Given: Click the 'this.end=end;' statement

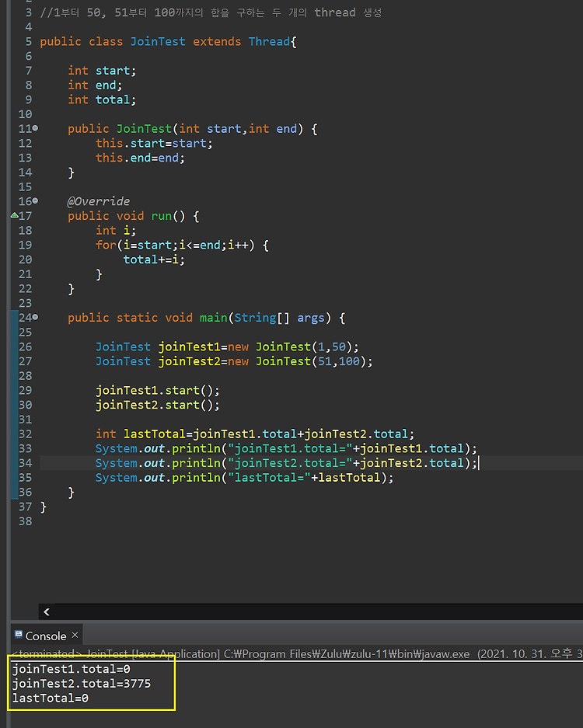Looking at the screenshot, I should pos(140,158).
